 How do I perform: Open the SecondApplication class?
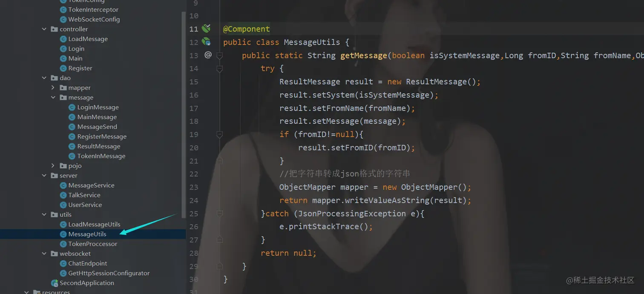87,283
